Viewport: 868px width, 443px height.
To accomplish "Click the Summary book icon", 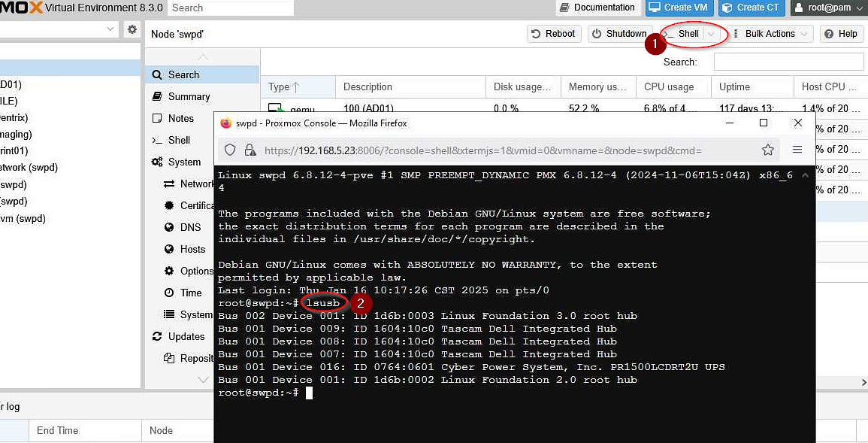I will [157, 96].
